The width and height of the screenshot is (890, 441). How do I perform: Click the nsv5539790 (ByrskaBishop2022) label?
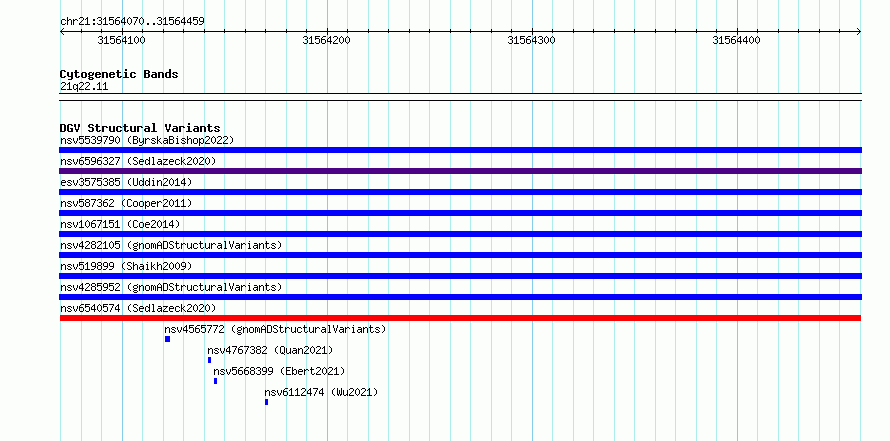click(x=147, y=140)
